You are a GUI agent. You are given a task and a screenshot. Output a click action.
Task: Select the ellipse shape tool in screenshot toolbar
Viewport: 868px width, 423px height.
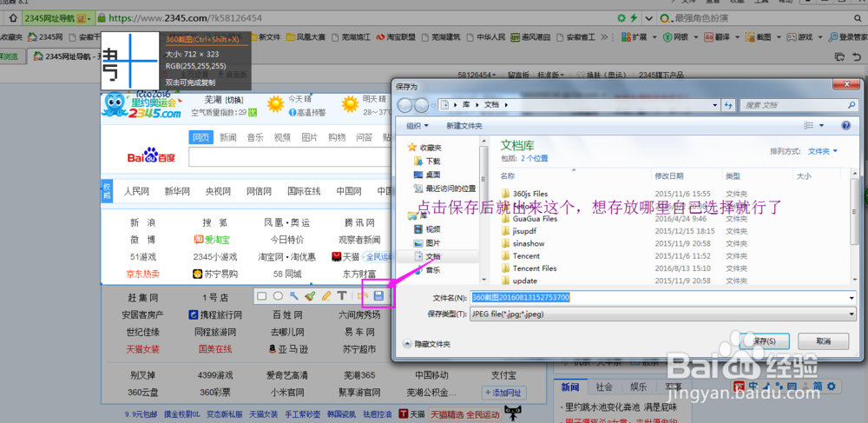point(279,296)
